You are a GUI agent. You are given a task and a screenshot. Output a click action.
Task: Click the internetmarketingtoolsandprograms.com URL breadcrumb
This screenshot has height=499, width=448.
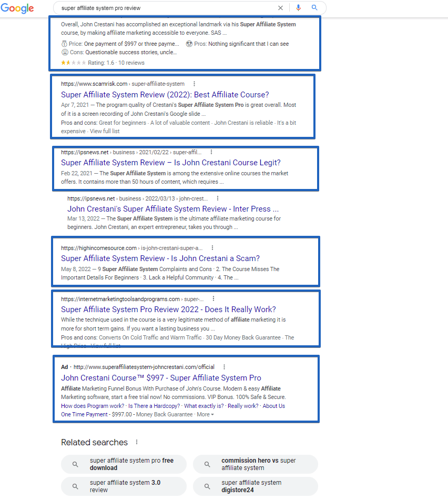(133, 299)
